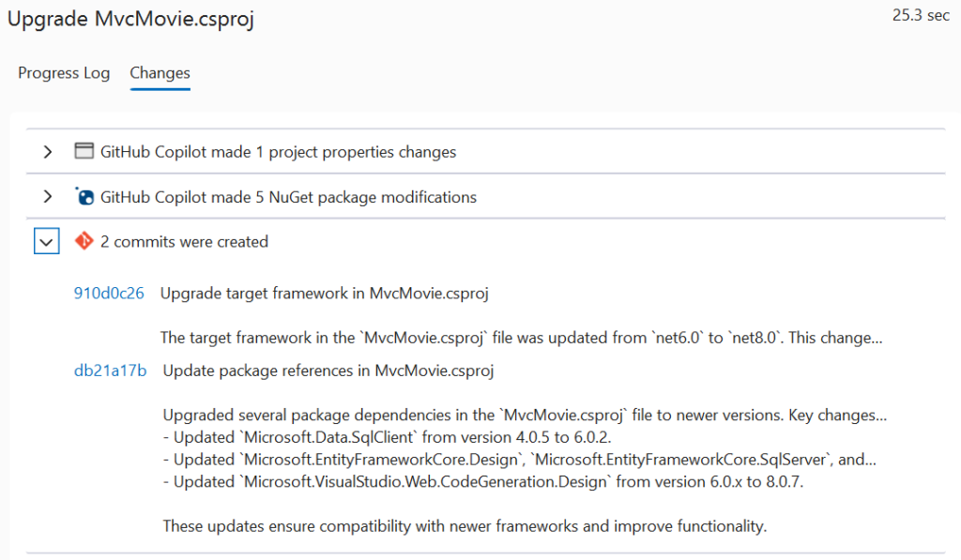The image size is (961, 560).
Task: Click the orange Git commit icon
Action: tap(83, 241)
